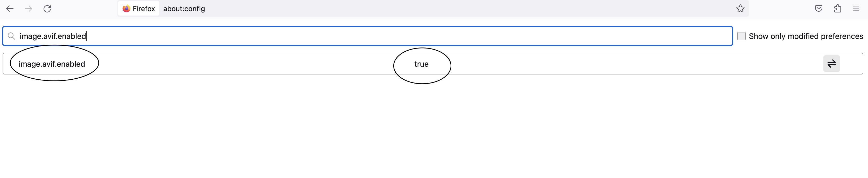868x178 pixels.
Task: Click the about:config URL text
Action: pos(184,9)
